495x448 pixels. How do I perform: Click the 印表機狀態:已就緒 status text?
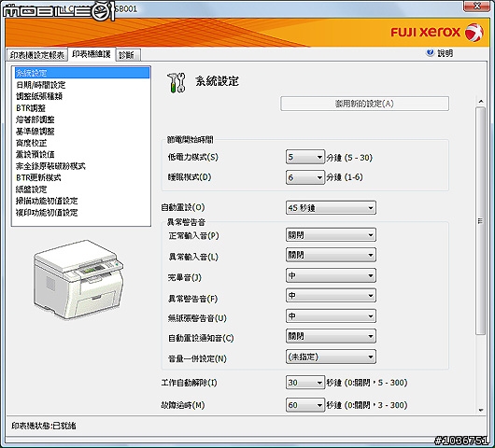[x=44, y=426]
